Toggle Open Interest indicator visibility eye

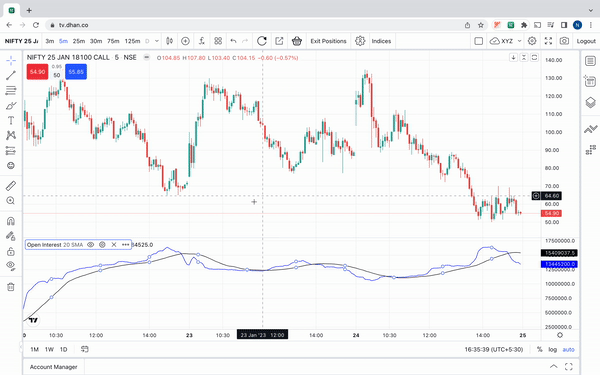[90, 245]
